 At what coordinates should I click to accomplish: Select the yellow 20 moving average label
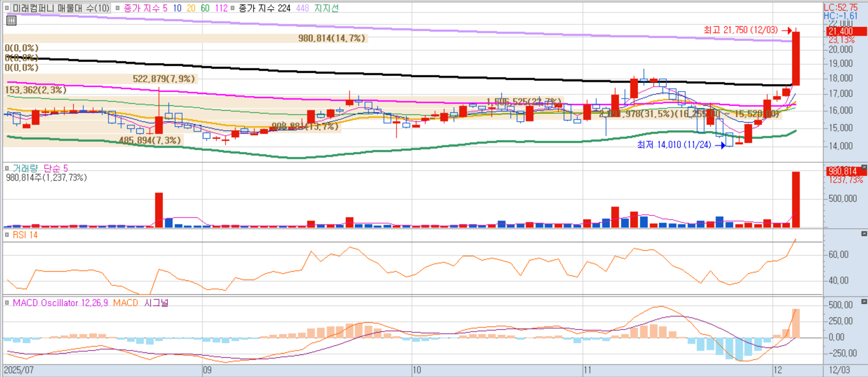[191, 8]
